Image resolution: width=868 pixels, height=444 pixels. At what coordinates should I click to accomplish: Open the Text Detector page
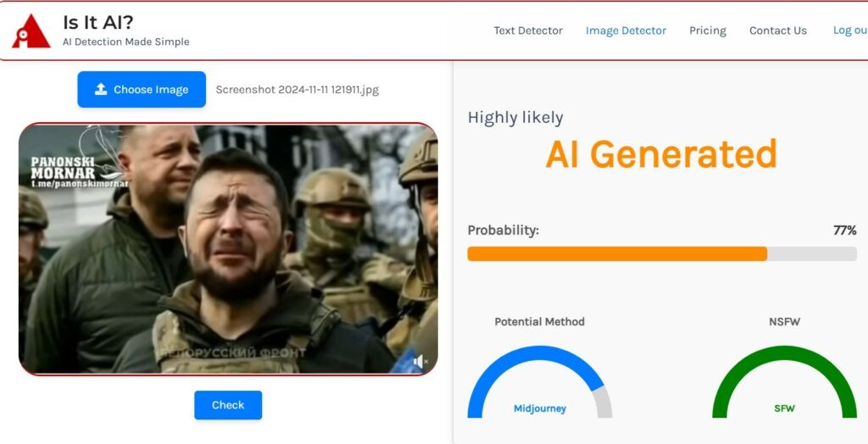pyautogui.click(x=528, y=31)
